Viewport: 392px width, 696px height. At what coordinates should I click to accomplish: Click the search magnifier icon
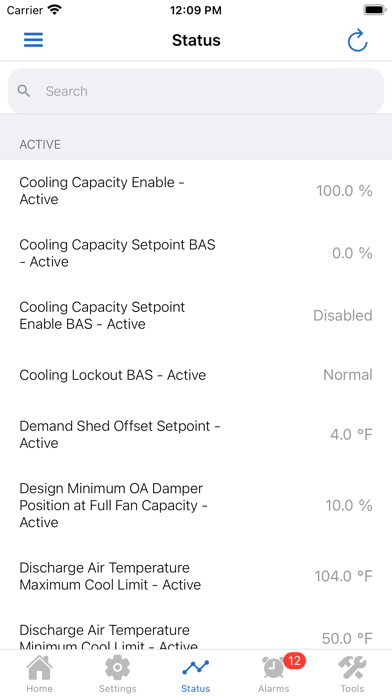(x=24, y=91)
